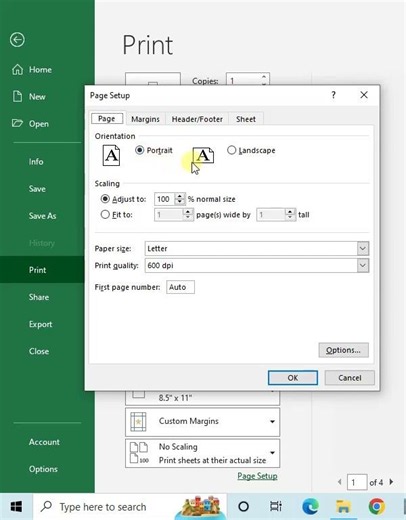Viewport: 406px width, 520px height.
Task: Go back using the circled arrow icon
Action: point(17,40)
